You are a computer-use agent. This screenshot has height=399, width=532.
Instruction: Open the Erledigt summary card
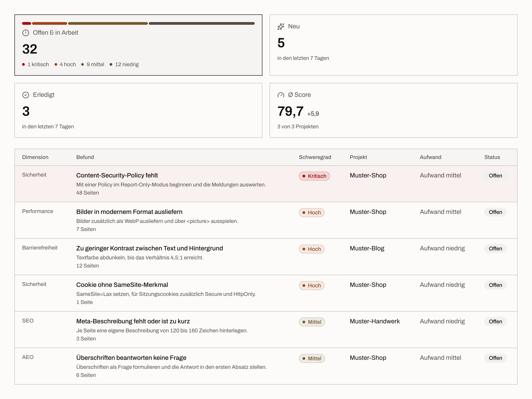coord(138,110)
